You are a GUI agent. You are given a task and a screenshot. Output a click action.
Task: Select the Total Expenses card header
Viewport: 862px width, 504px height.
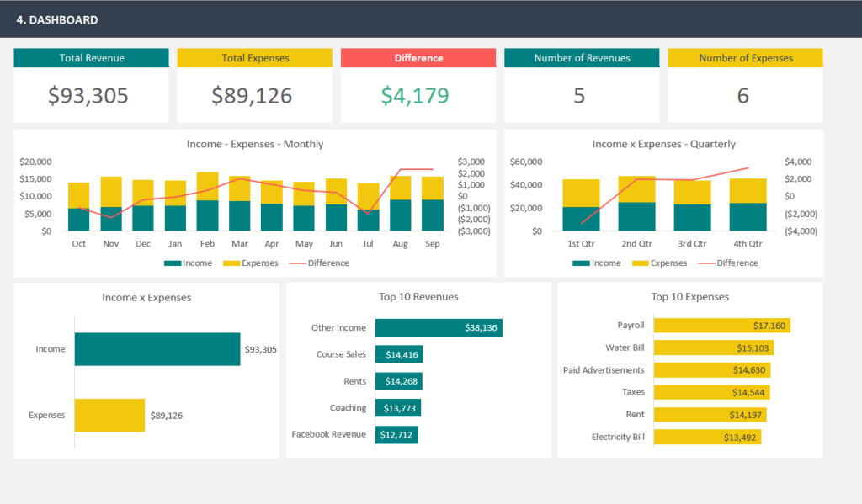point(254,58)
